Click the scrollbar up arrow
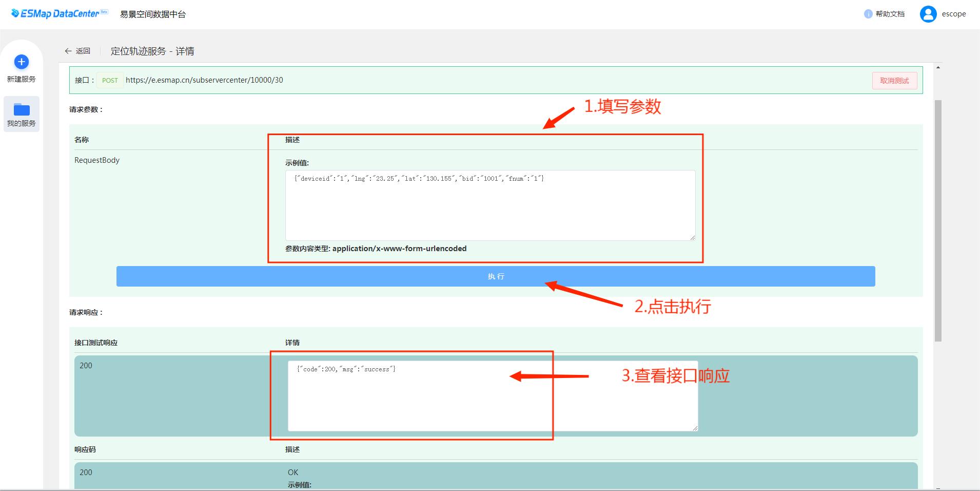Screen dimensions: 980x491 point(938,68)
